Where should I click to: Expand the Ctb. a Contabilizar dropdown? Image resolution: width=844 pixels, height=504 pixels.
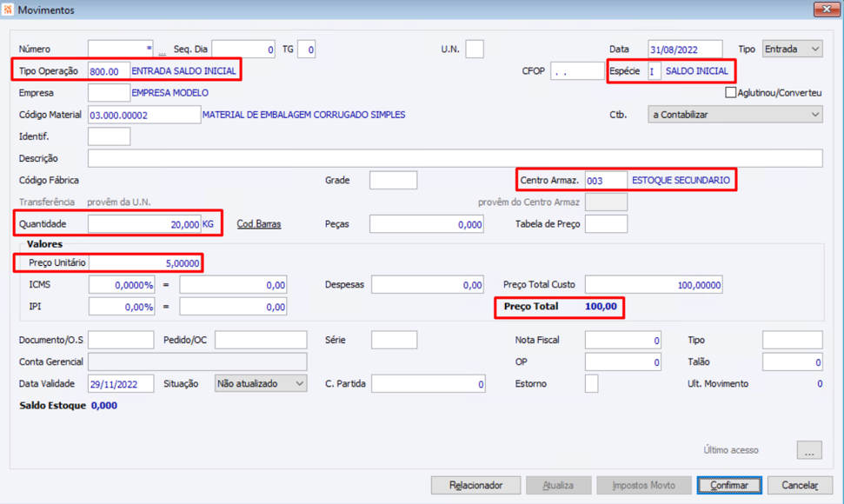(735, 115)
